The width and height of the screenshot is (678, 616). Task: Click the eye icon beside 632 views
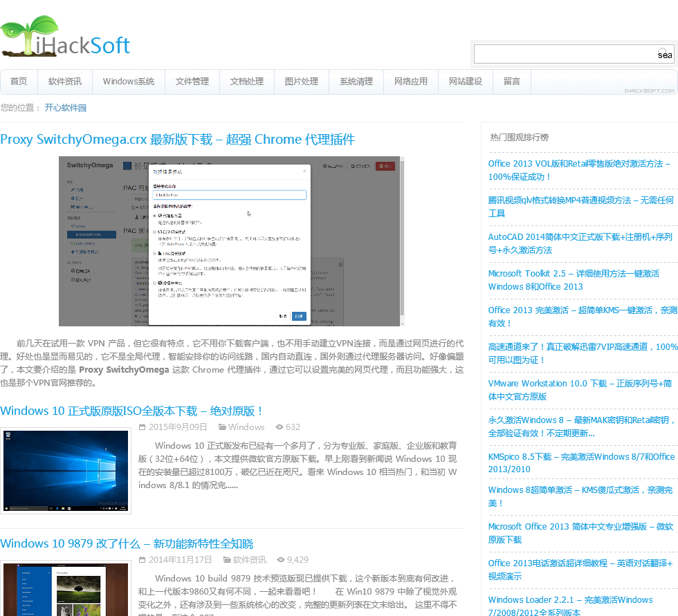pos(280,427)
